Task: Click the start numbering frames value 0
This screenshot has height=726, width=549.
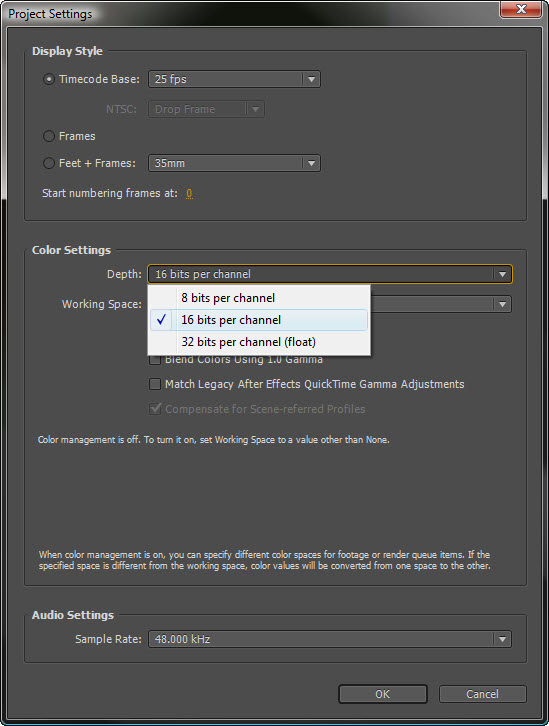Action: click(189, 194)
